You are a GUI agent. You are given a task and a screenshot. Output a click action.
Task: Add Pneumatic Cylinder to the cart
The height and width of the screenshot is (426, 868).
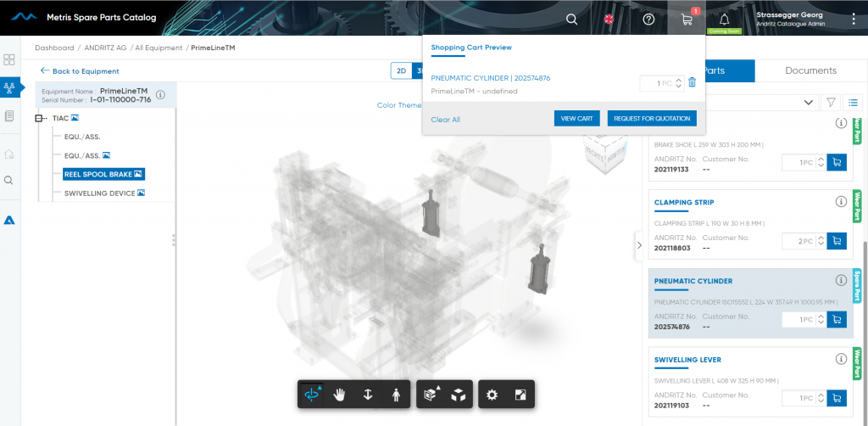coord(837,319)
